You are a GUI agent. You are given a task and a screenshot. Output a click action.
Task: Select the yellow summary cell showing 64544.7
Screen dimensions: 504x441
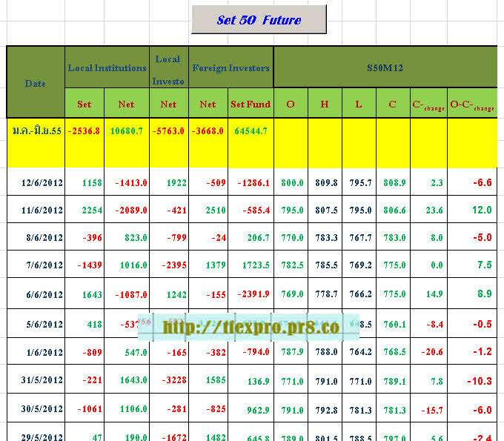pyautogui.click(x=250, y=131)
